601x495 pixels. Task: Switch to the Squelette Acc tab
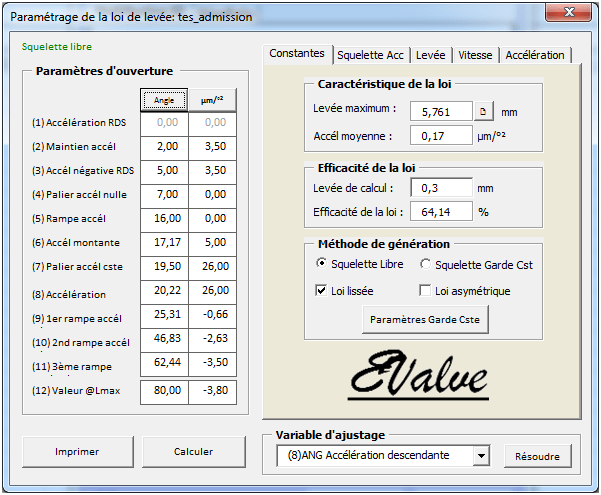point(371,55)
